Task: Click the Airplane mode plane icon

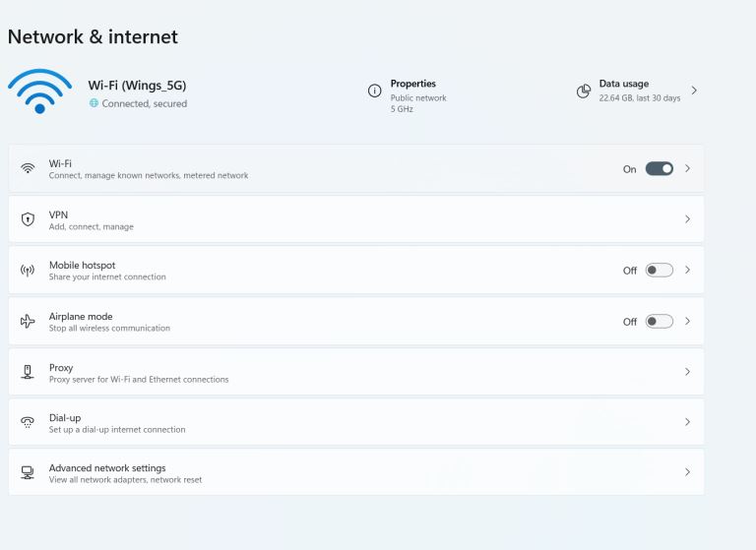Action: 28,321
